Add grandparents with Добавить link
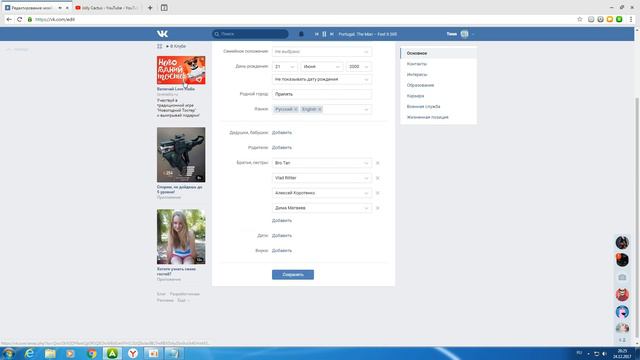The image size is (640, 360). (x=282, y=133)
